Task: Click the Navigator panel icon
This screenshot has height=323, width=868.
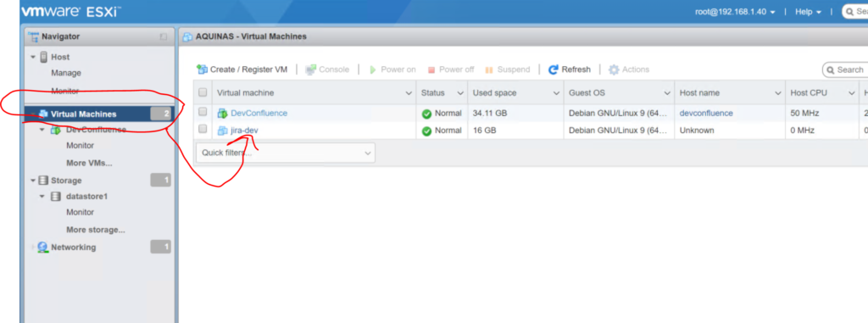Action: click(33, 36)
